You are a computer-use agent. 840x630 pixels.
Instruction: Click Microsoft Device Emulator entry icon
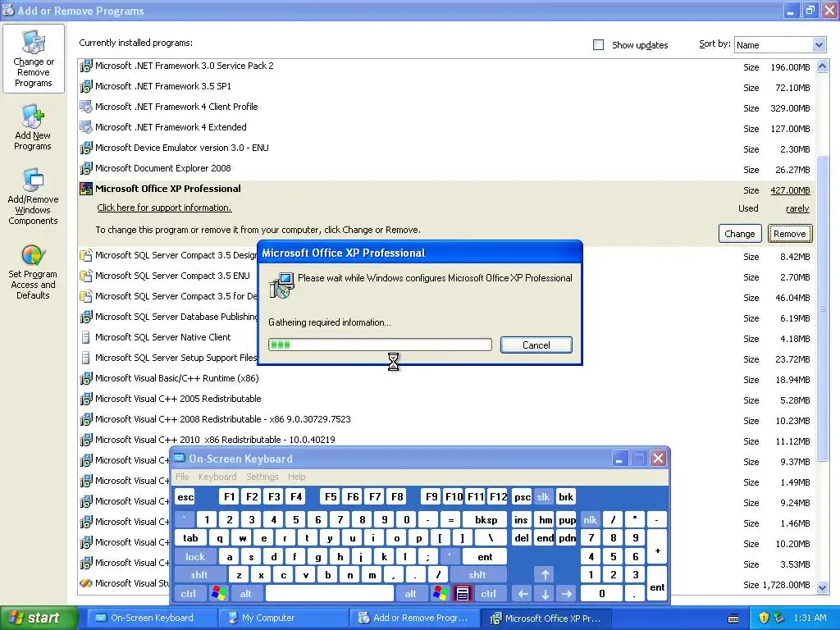pyautogui.click(x=85, y=148)
